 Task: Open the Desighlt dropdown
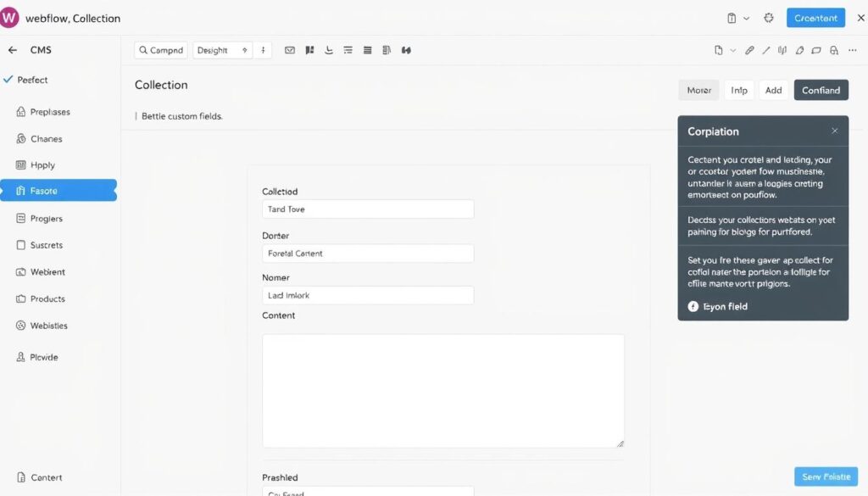[x=223, y=50]
